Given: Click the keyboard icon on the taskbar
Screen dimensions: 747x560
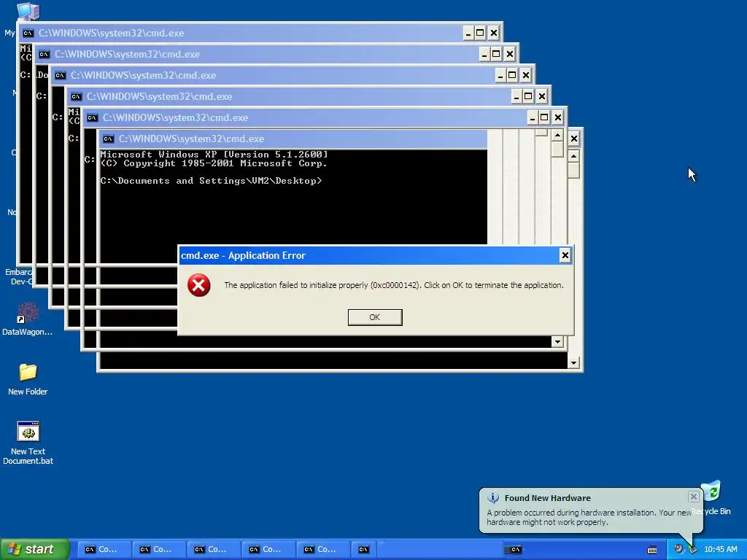Looking at the screenshot, I should point(652,550).
